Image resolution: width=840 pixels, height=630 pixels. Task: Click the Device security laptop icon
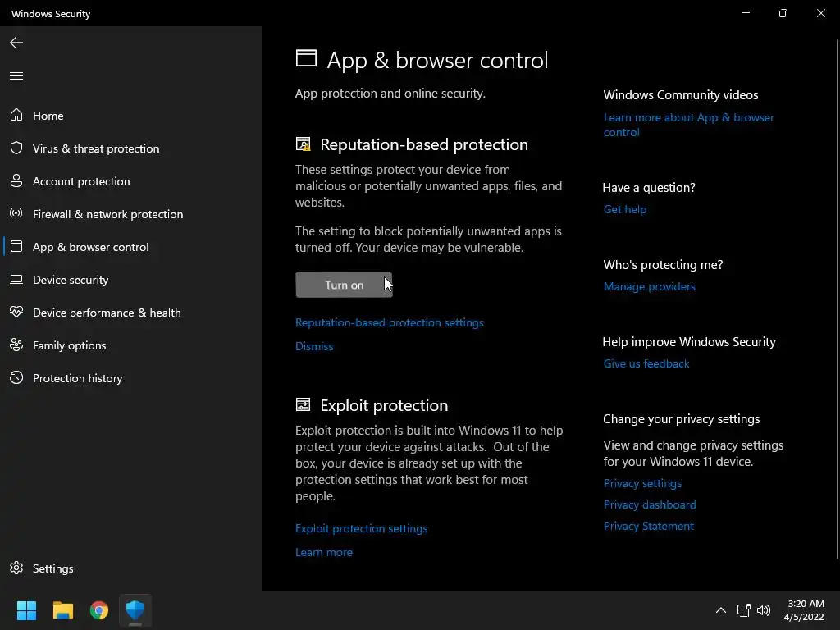point(16,280)
